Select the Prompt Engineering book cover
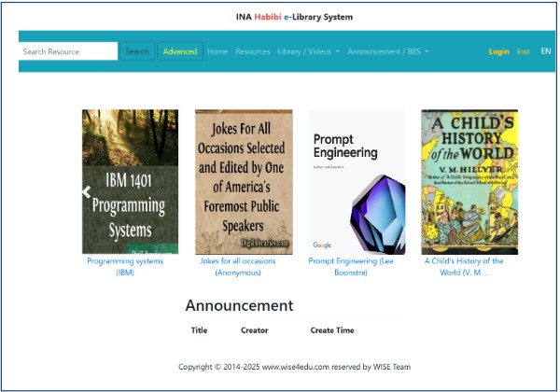Screen dimensions: 560x392 click(x=357, y=182)
